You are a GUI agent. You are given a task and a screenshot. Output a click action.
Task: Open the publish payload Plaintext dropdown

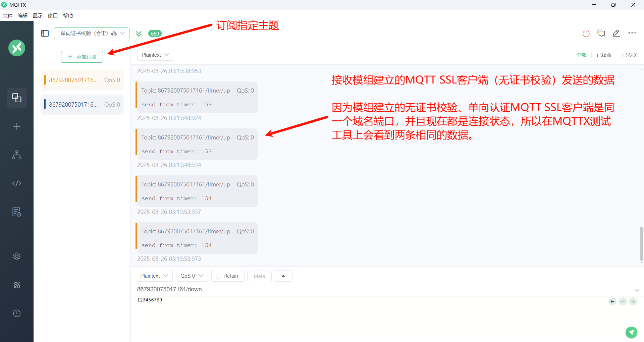(154, 276)
